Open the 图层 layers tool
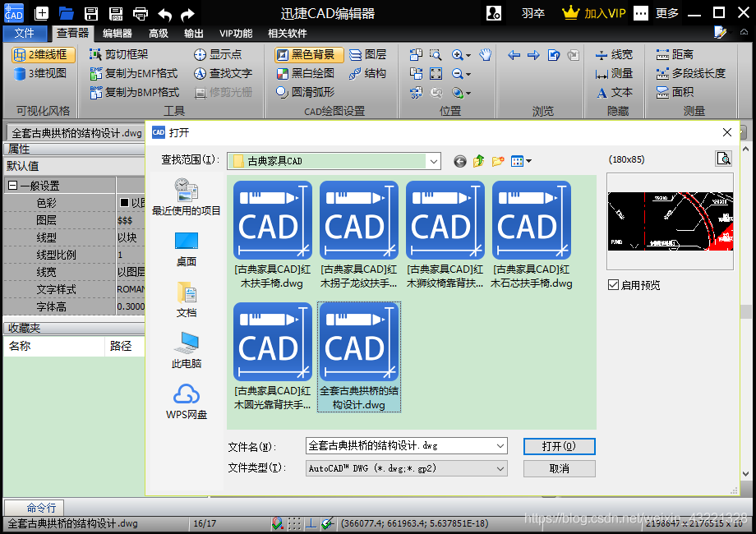 [x=367, y=54]
